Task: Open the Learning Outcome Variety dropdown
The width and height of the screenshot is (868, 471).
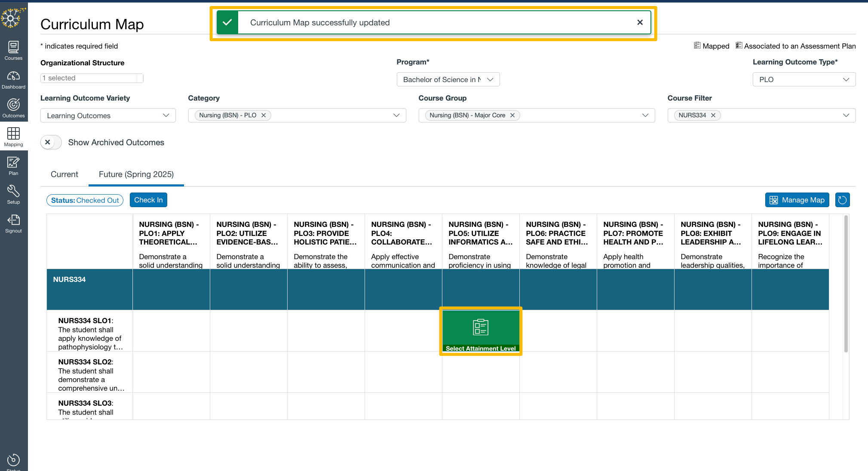Action: [107, 115]
